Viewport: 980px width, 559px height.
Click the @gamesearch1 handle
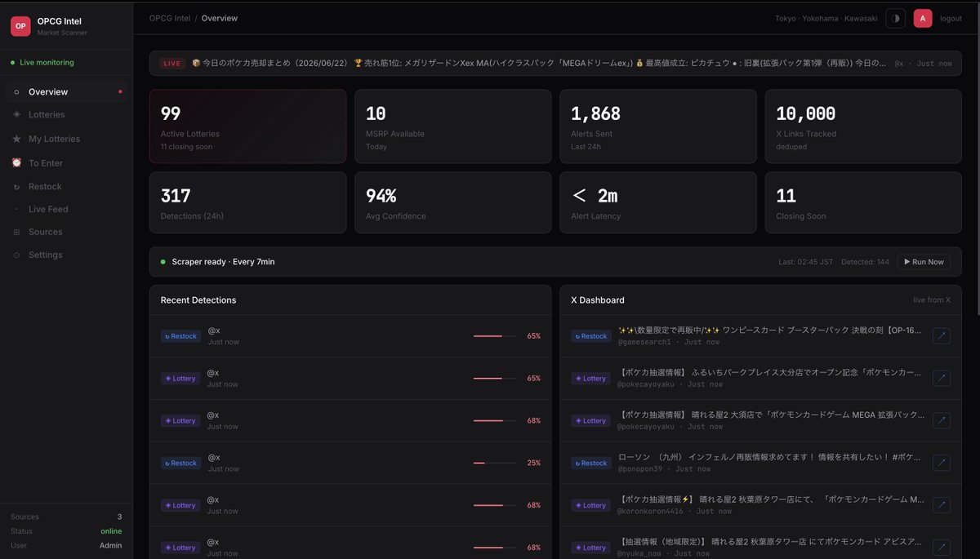coord(644,342)
